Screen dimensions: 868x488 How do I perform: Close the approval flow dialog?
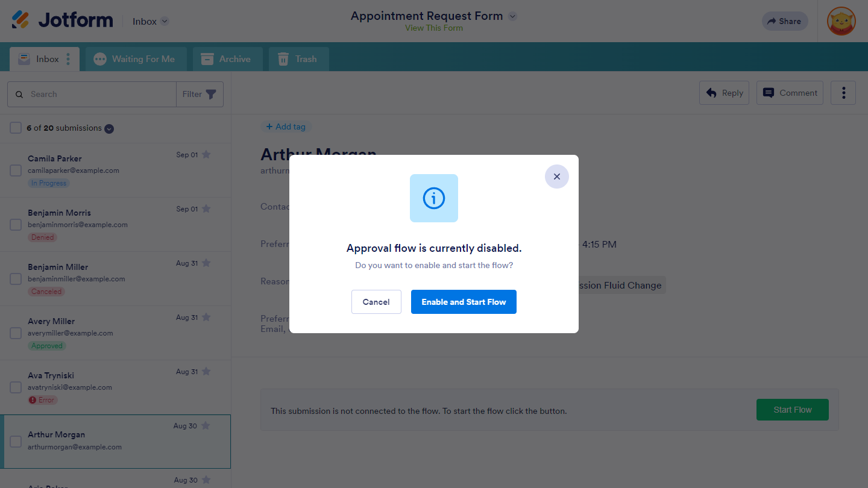tap(556, 177)
